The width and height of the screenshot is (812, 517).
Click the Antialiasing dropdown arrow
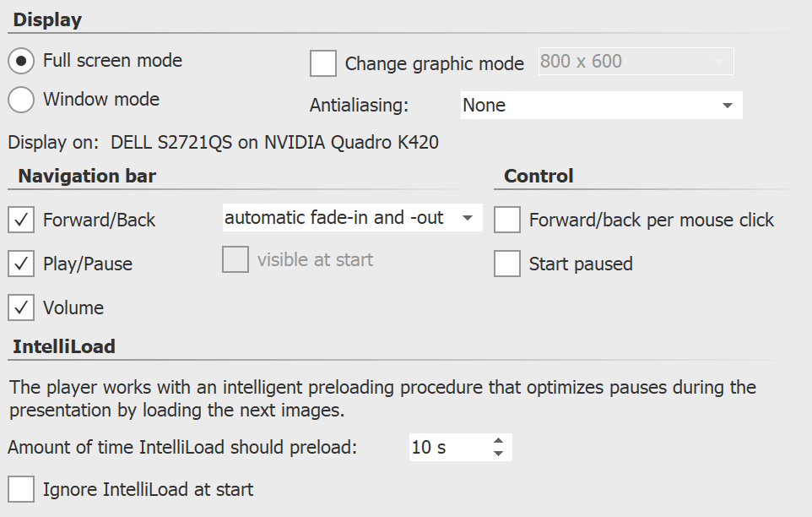[725, 105]
